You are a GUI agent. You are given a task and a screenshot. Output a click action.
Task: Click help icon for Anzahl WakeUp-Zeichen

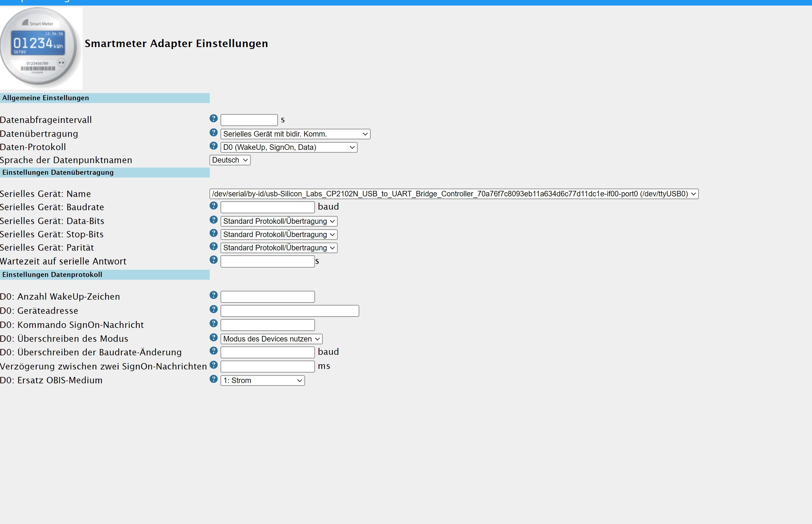tap(213, 295)
